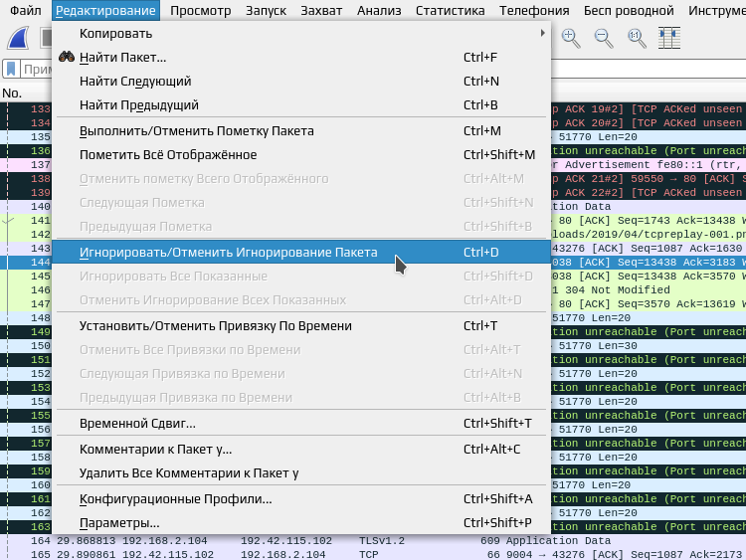Open the Запуск menu
Image resolution: width=746 pixels, height=560 pixels.
pos(266,11)
